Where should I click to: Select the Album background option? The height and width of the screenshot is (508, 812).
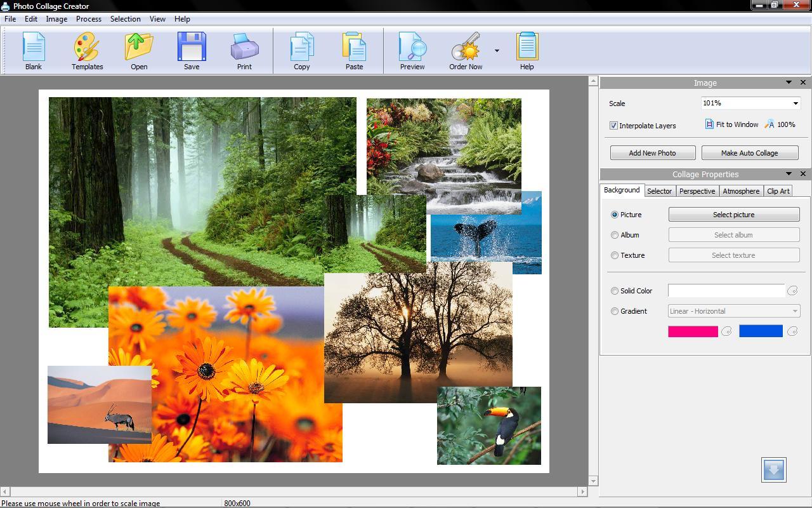pyautogui.click(x=614, y=235)
